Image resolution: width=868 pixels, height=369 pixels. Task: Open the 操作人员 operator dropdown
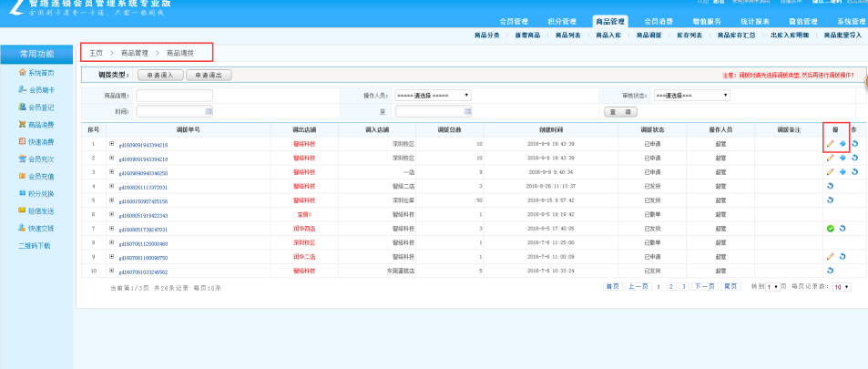click(433, 96)
